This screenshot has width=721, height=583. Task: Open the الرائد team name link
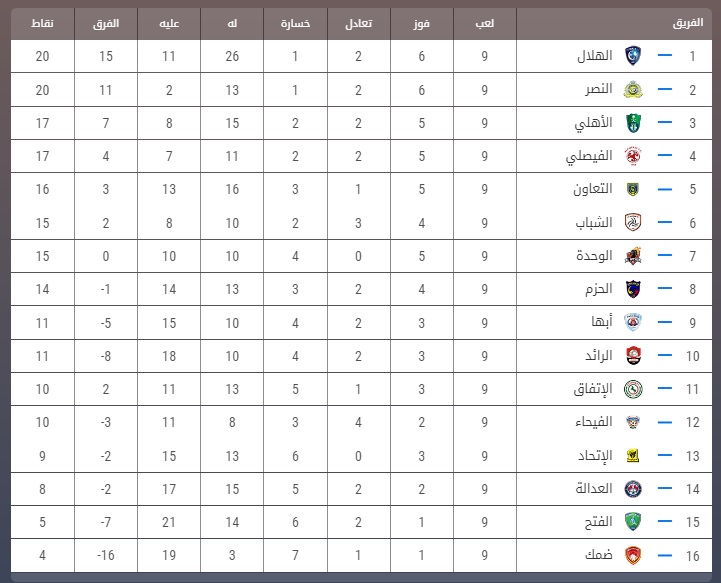(599, 355)
